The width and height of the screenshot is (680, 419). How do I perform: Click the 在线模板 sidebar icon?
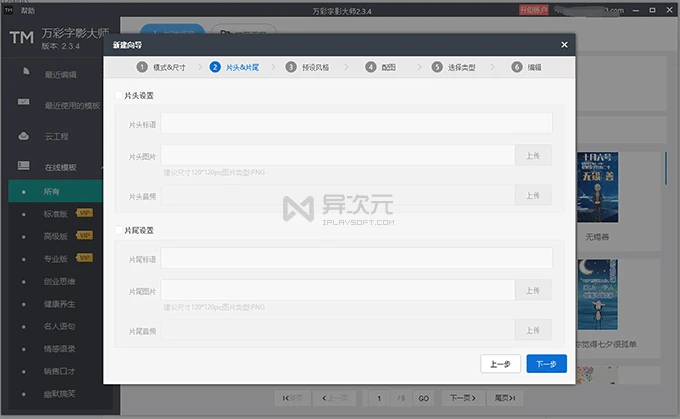(24, 166)
